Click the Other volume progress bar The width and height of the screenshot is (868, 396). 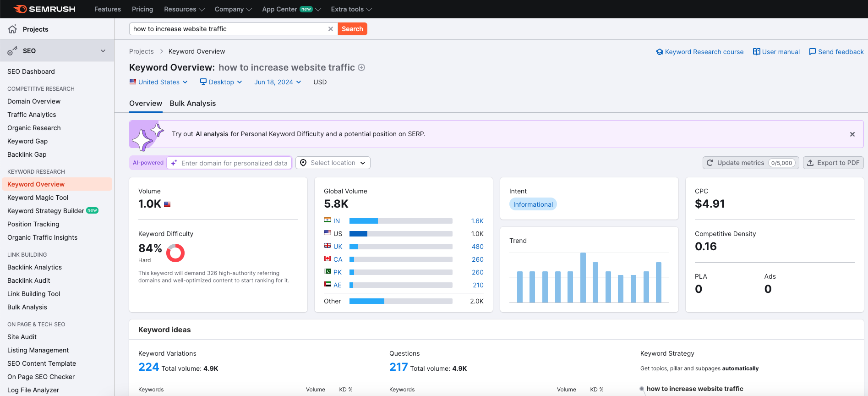click(x=401, y=301)
